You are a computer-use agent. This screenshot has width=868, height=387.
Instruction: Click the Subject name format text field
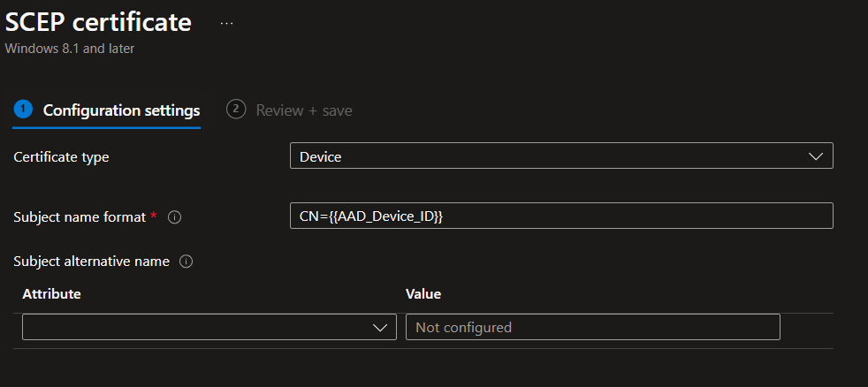tap(560, 216)
